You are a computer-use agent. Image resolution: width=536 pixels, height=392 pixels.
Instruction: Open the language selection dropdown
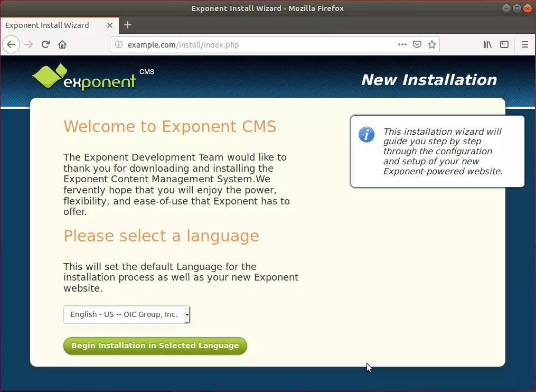[127, 314]
